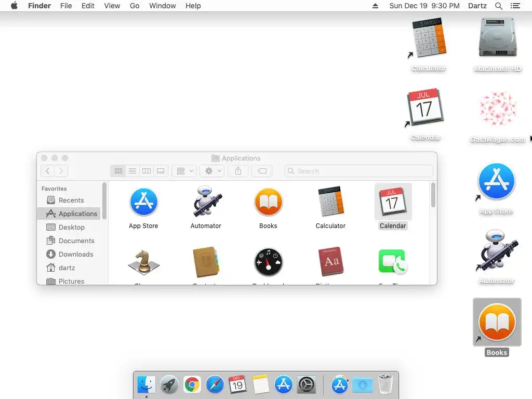The height and width of the screenshot is (399, 532).
Task: Open the Downloads folder in the Dock
Action: 363,385
